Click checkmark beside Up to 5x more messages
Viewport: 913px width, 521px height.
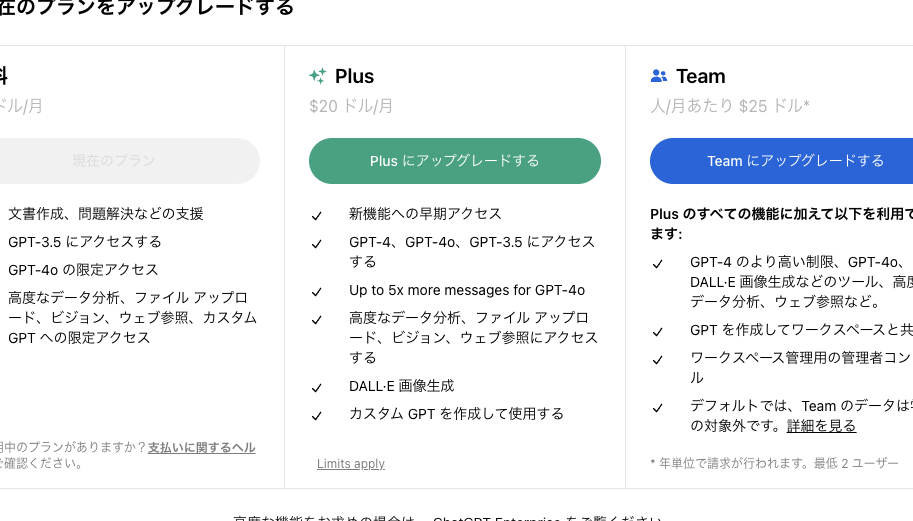click(317, 292)
